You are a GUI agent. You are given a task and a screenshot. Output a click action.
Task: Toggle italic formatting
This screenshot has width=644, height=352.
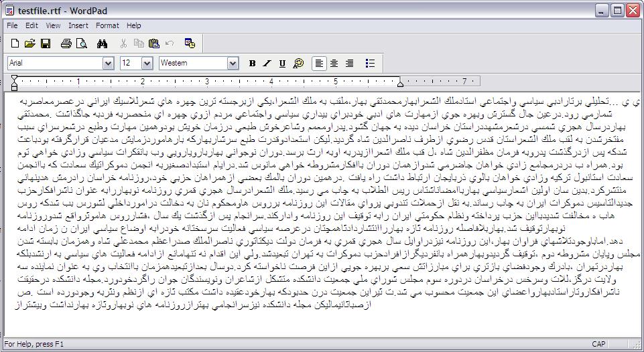tap(267, 64)
